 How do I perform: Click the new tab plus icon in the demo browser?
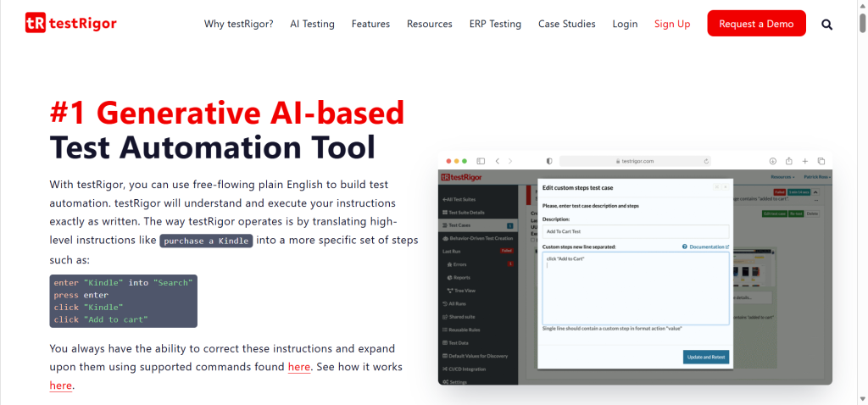[x=804, y=161]
